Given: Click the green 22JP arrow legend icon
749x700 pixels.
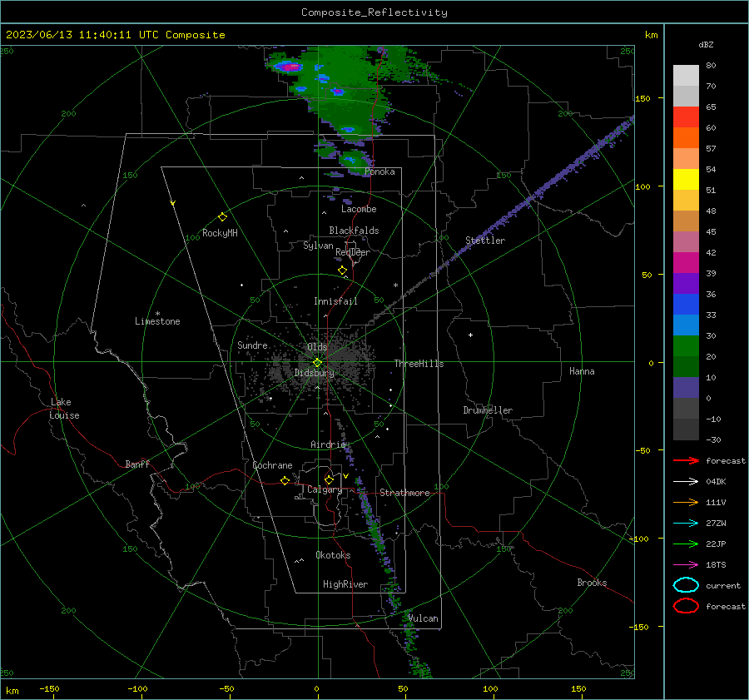Looking at the screenshot, I should 686,544.
